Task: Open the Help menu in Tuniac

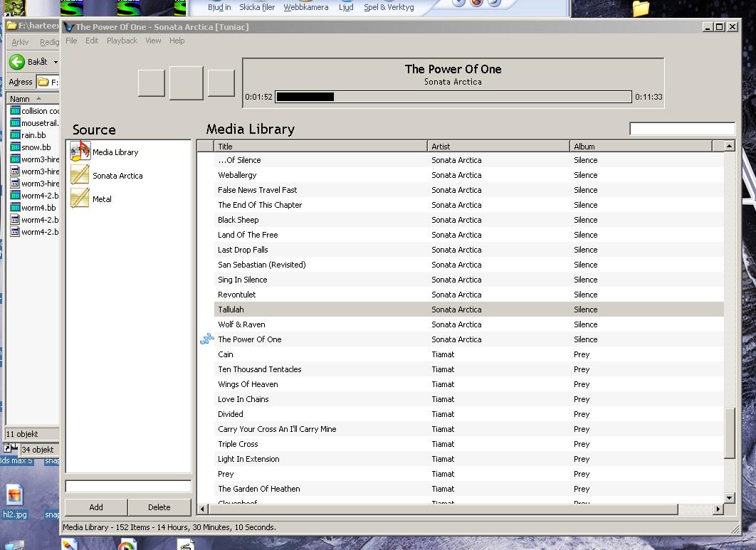Action: pos(177,41)
